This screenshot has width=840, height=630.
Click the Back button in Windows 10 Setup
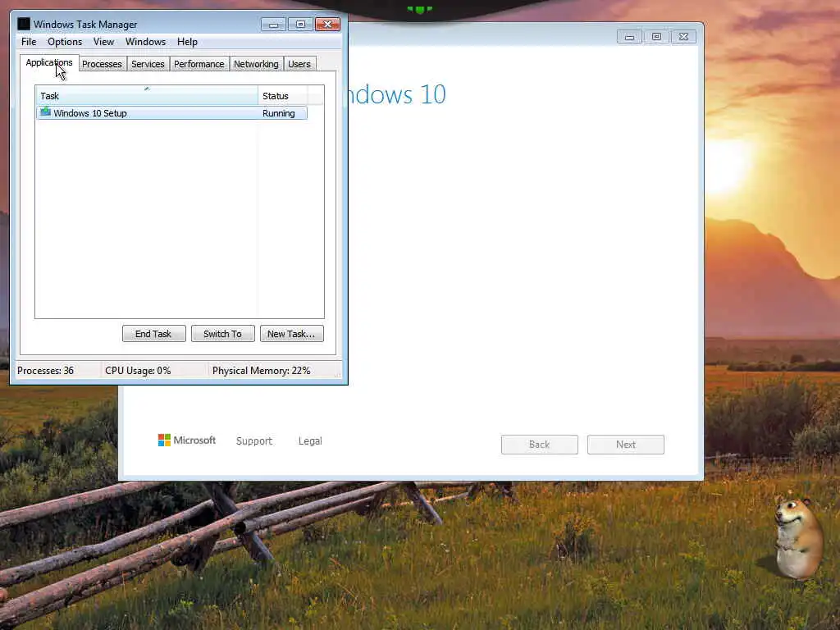tap(540, 445)
